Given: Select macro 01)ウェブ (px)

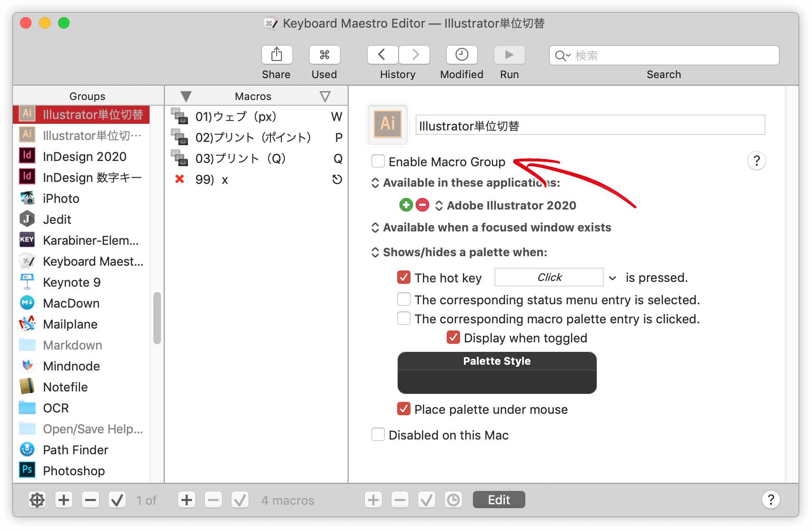Looking at the screenshot, I should point(256,116).
